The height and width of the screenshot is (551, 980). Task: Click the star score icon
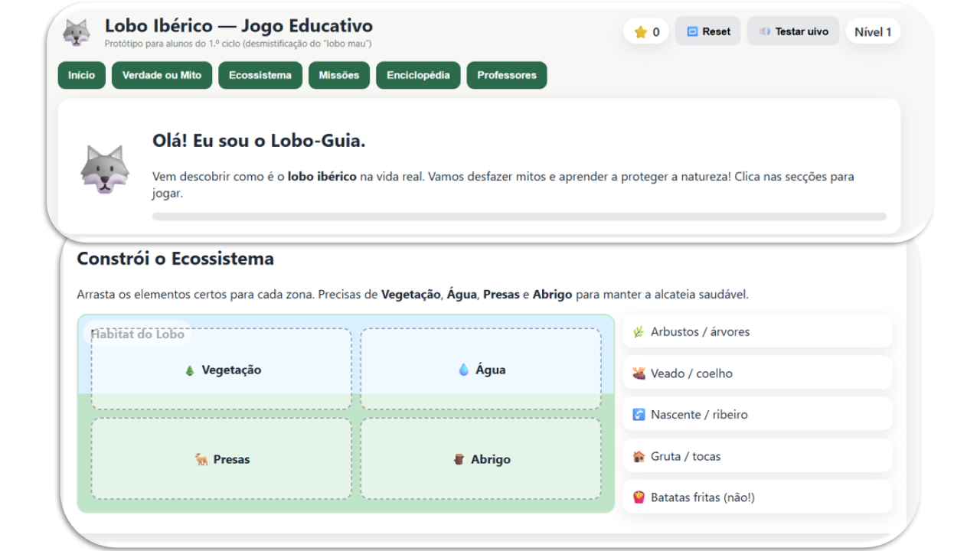(x=641, y=32)
